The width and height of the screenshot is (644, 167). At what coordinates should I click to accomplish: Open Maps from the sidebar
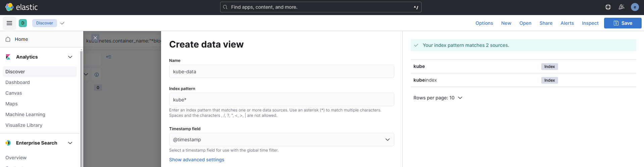click(11, 104)
